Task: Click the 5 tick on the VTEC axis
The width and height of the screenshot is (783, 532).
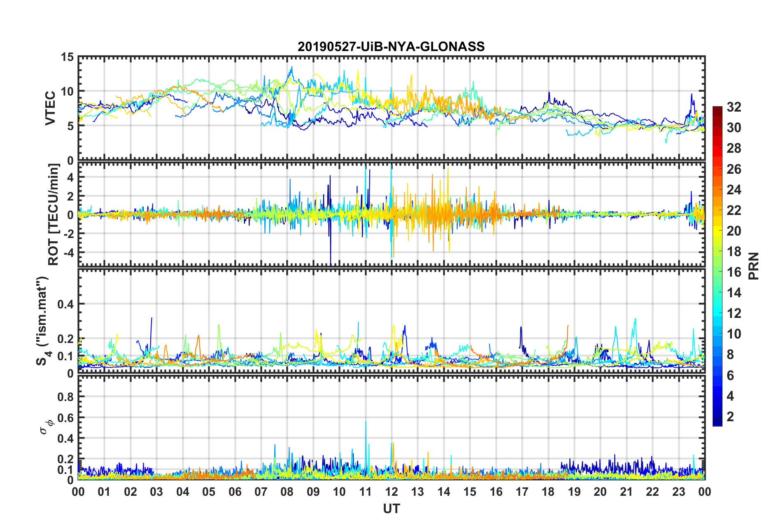Action: 70,126
